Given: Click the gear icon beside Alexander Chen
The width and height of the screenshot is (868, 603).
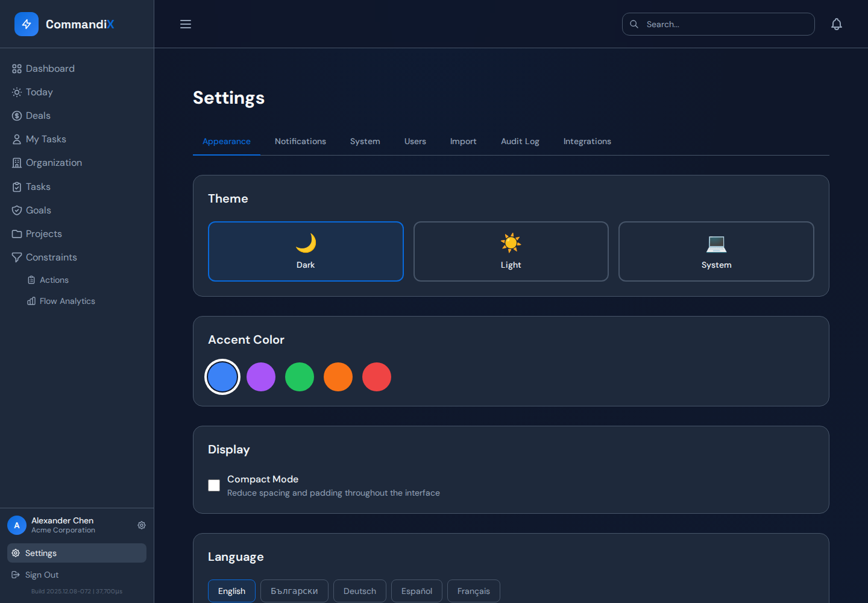Looking at the screenshot, I should click(142, 525).
